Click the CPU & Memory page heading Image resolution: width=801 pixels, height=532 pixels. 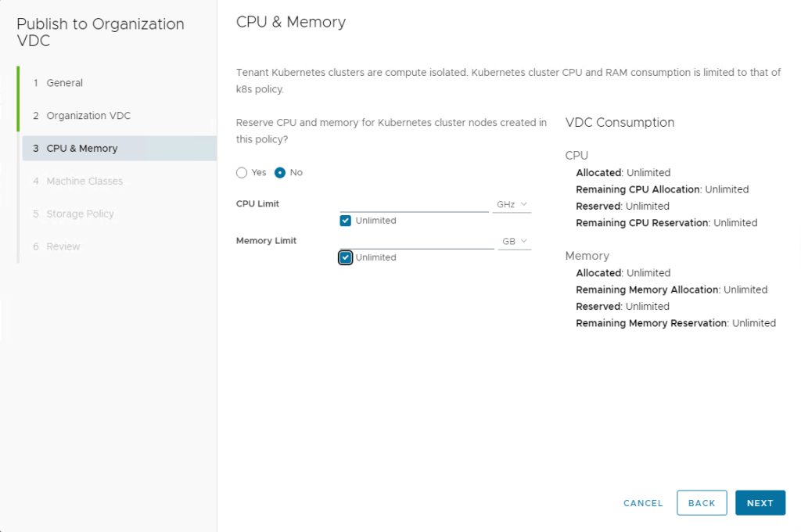coord(291,22)
